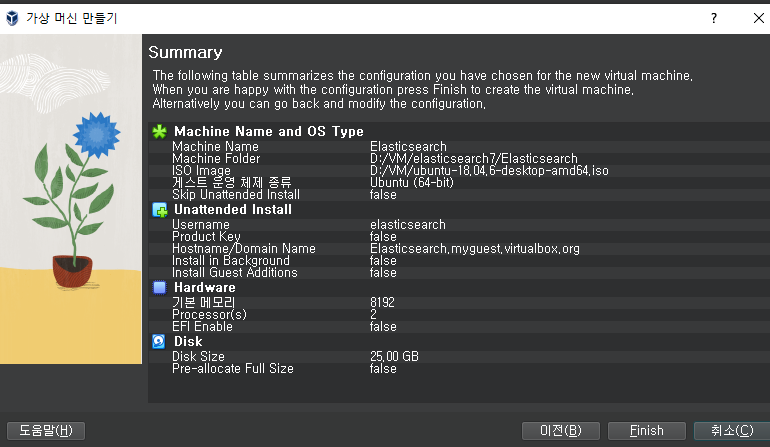Click the EFI Enable row label

[x=202, y=327]
